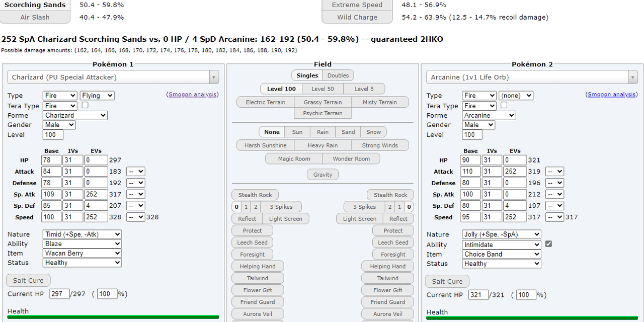Click Pokémon 2 Salt Cure button
The height and width of the screenshot is (322, 644).
447,281
